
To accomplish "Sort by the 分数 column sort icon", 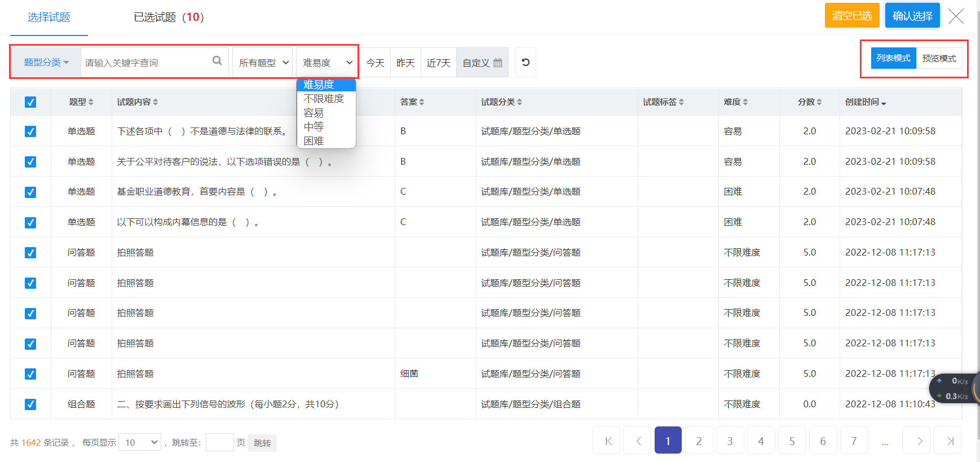I will (x=819, y=102).
